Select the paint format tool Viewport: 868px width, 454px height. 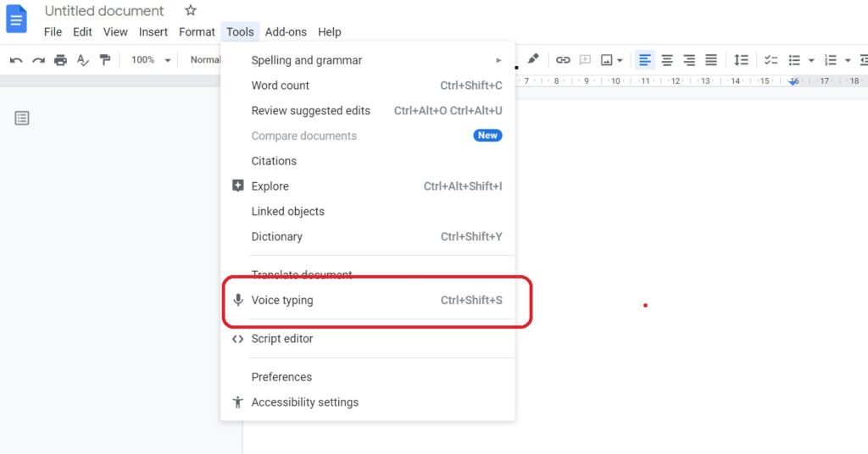[104, 60]
